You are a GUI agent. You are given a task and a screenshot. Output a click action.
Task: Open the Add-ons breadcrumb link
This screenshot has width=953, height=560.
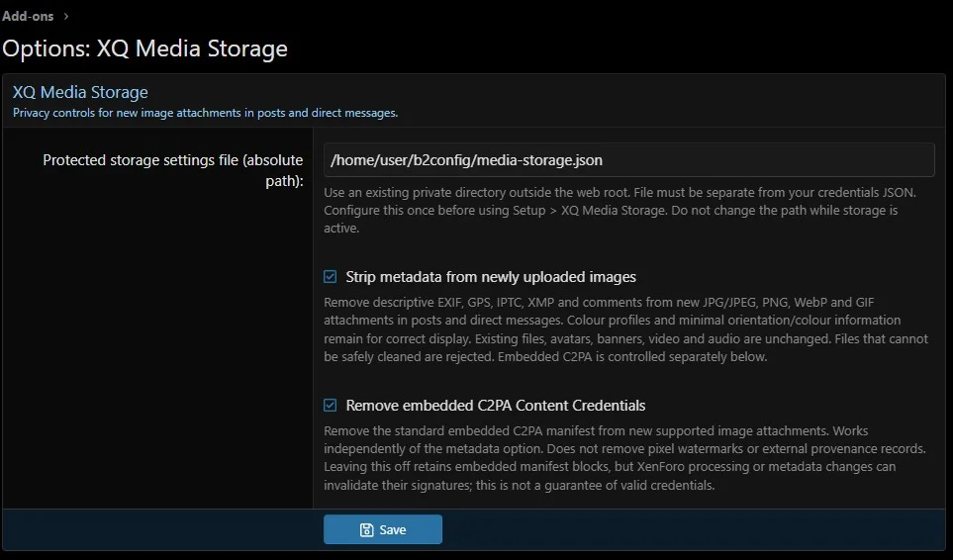pyautogui.click(x=28, y=17)
